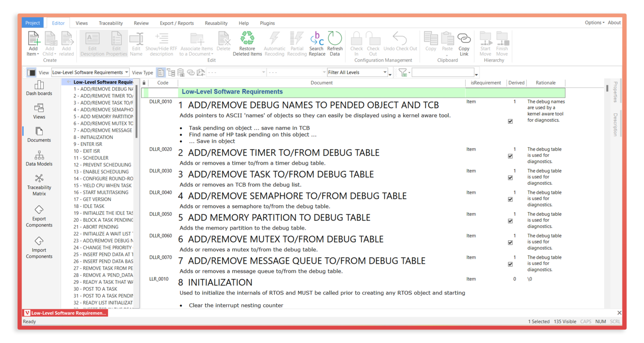Open the Traceability Matrix panel
The width and height of the screenshot is (644, 343).
[39, 185]
